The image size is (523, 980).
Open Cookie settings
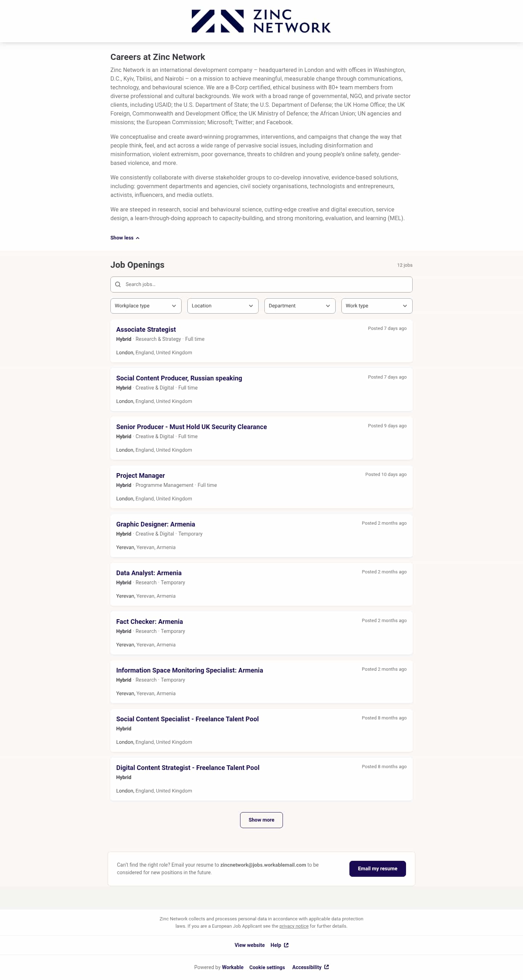point(267,967)
